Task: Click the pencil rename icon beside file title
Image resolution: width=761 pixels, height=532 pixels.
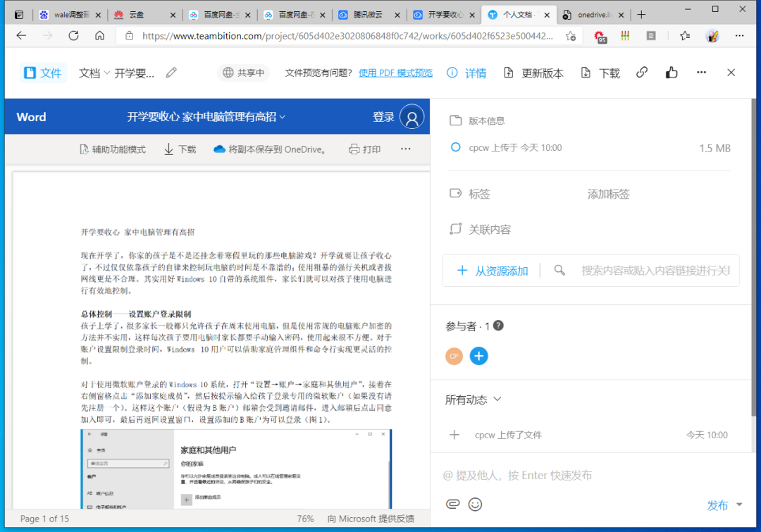Action: 171,73
